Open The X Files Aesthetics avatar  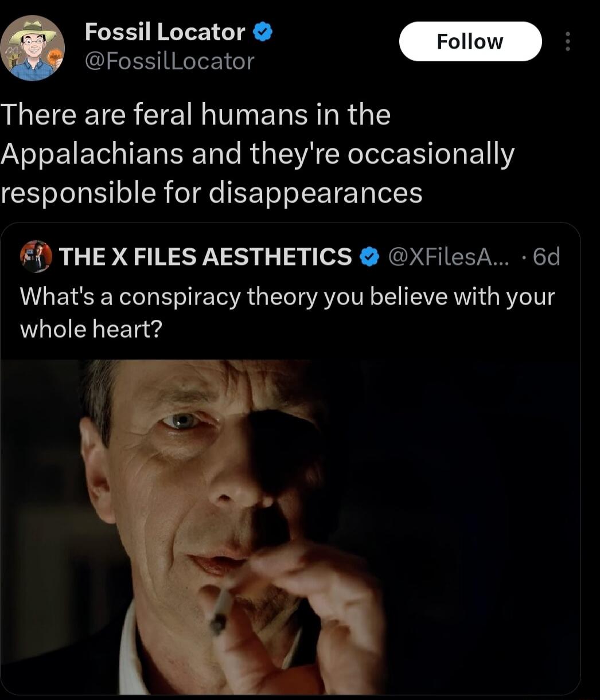(x=36, y=256)
